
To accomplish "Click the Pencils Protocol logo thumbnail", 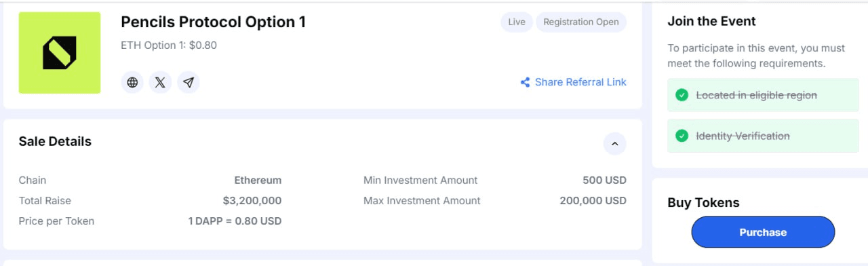I will click(60, 53).
